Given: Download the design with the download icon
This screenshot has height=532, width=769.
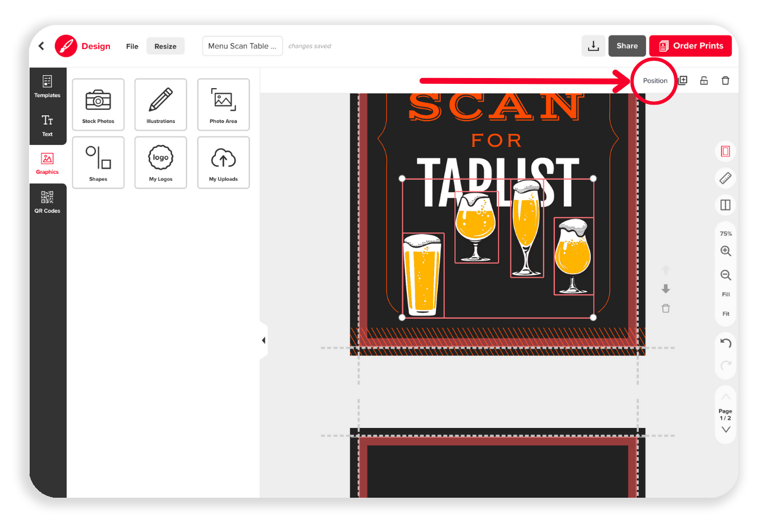Looking at the screenshot, I should click(593, 46).
